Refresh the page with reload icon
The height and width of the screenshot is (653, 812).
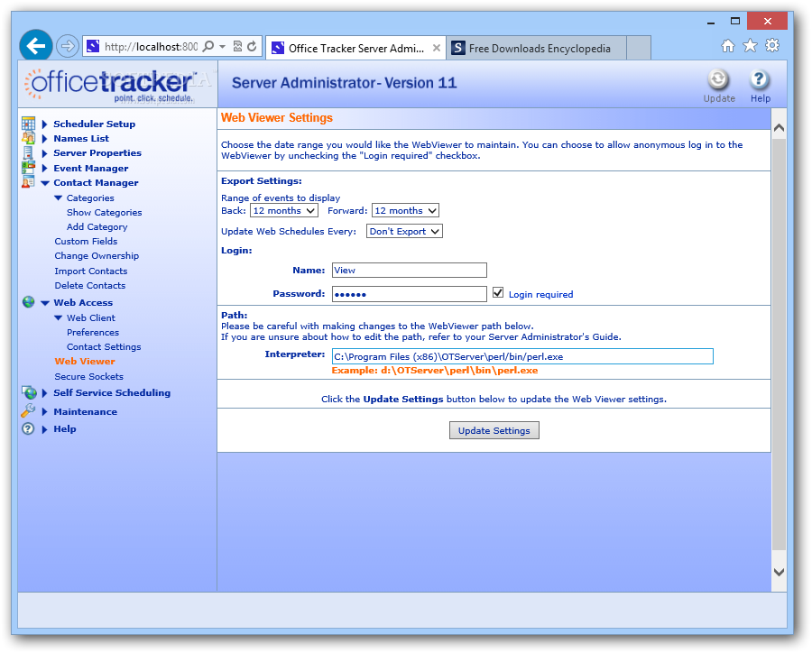(253, 46)
